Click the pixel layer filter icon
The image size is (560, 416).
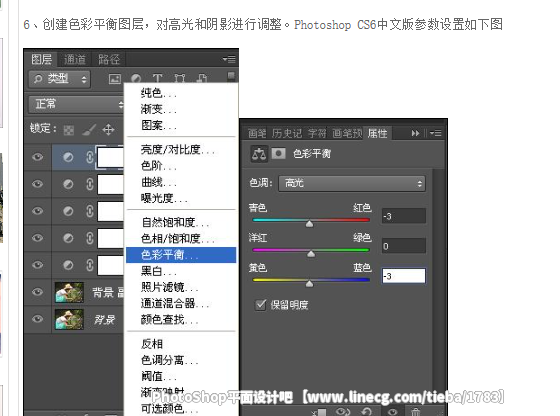(115, 79)
